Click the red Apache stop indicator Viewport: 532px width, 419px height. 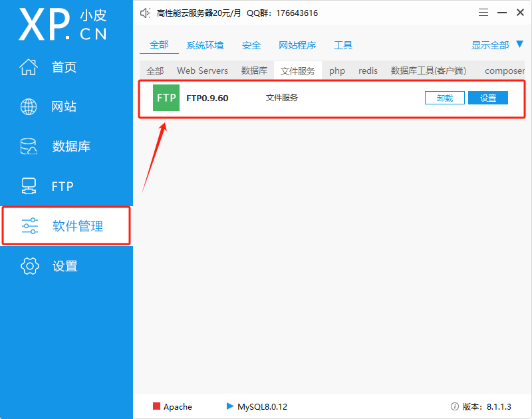pyautogui.click(x=156, y=406)
